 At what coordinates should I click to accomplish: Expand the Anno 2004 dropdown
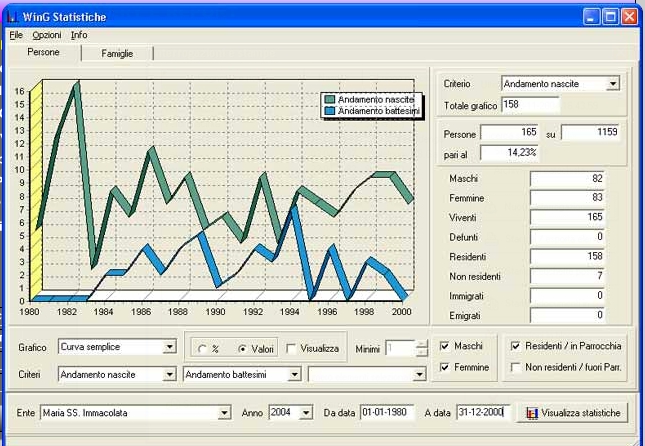click(305, 413)
